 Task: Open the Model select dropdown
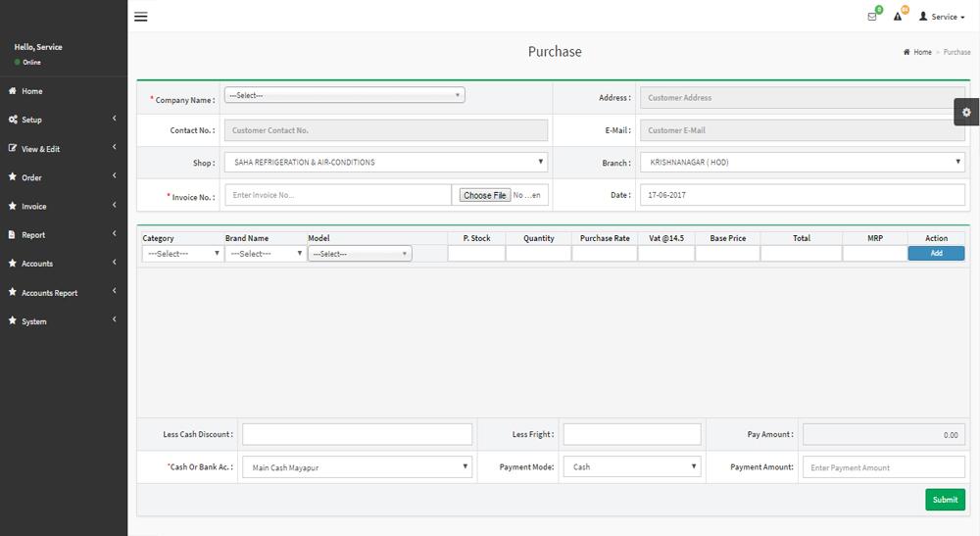[x=360, y=254]
